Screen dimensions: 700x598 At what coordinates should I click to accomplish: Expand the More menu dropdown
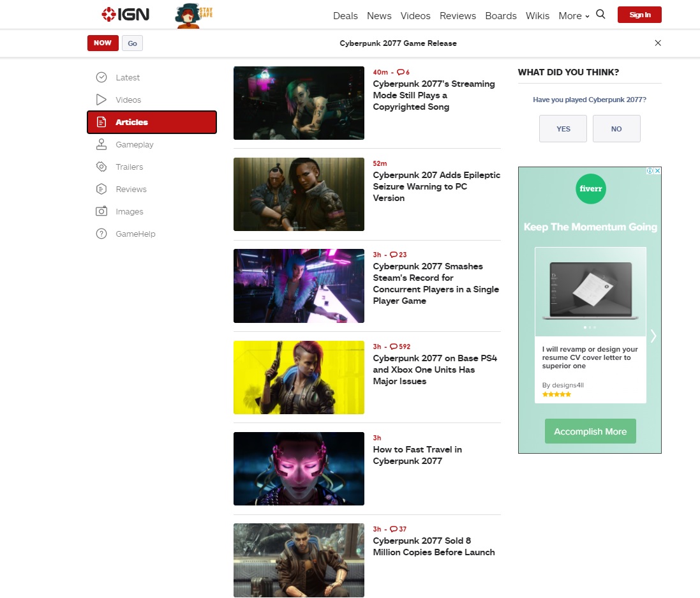point(574,15)
